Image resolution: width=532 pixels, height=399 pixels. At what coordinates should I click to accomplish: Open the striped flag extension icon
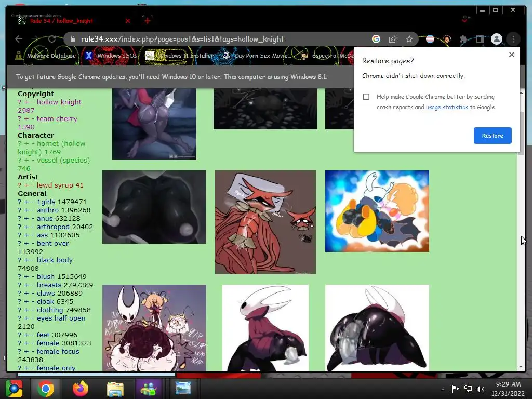(x=430, y=39)
